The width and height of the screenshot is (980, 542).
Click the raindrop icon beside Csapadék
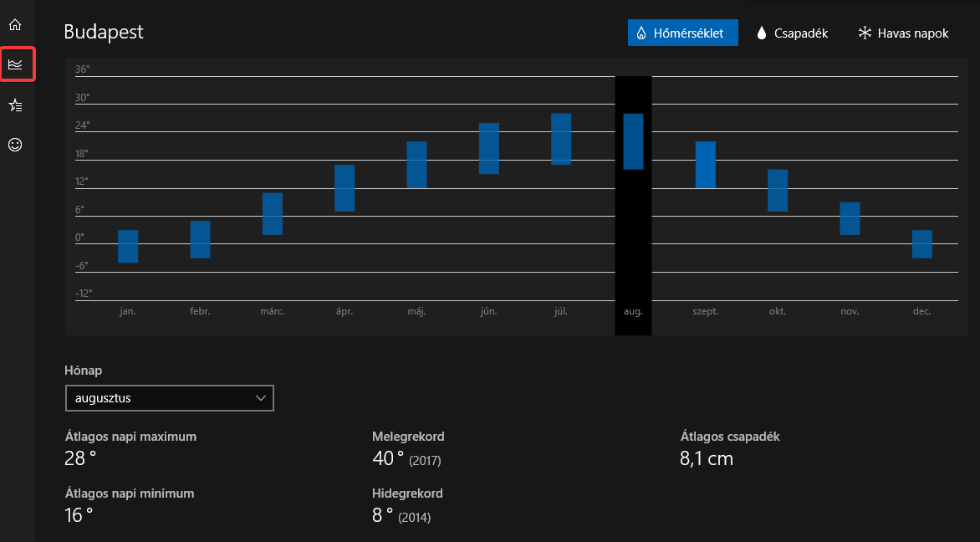(762, 33)
